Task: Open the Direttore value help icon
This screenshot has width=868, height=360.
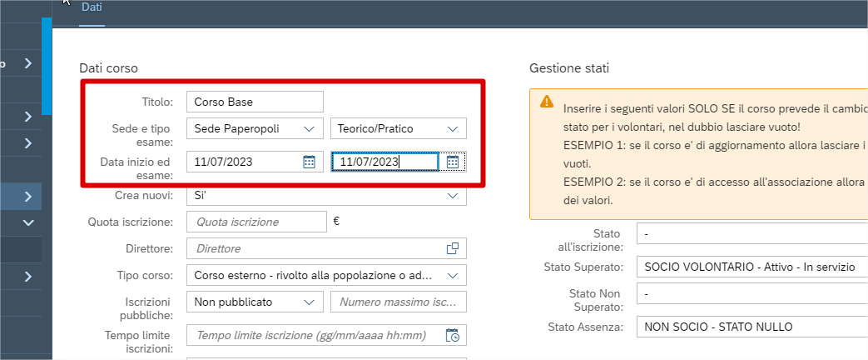Action: 453,248
